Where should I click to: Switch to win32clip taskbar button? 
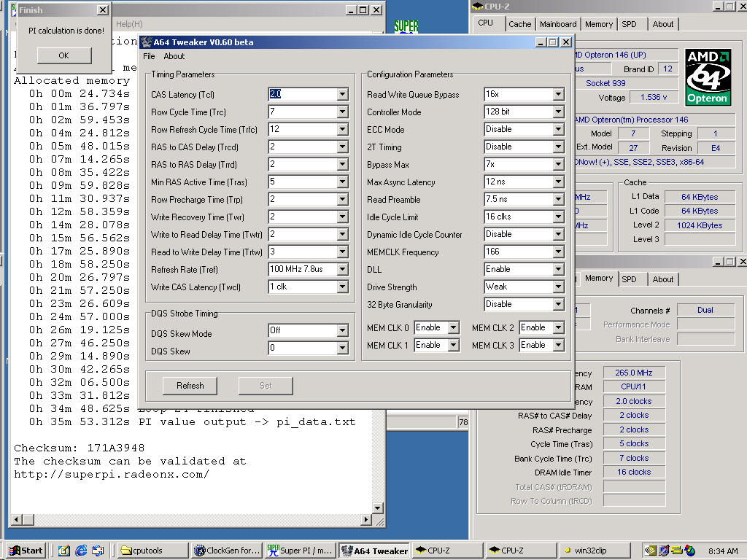click(594, 551)
